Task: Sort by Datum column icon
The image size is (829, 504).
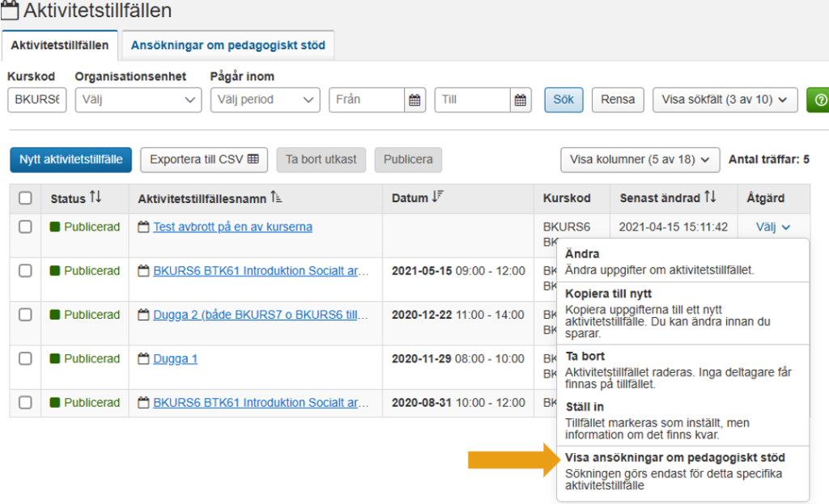Action: pyautogui.click(x=440, y=198)
